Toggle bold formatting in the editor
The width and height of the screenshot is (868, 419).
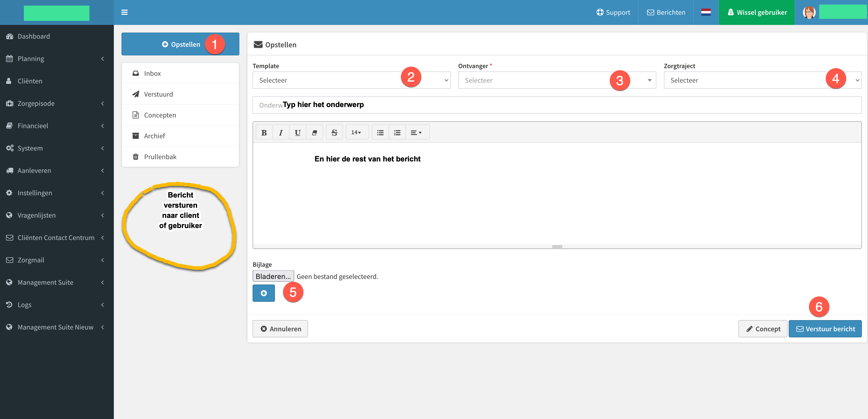[x=264, y=132]
